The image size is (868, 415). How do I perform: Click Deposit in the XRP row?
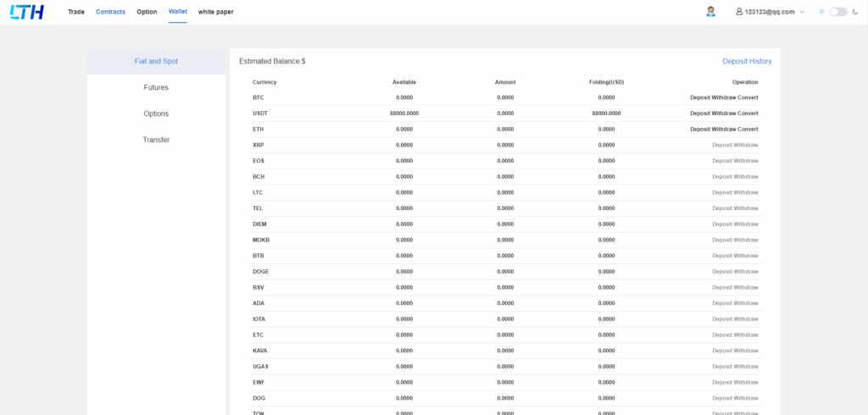[x=721, y=145]
